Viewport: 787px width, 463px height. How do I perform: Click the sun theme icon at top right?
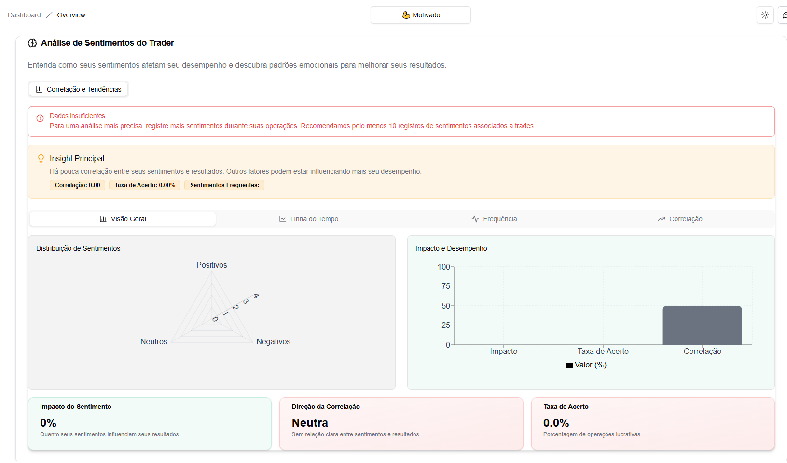point(765,15)
